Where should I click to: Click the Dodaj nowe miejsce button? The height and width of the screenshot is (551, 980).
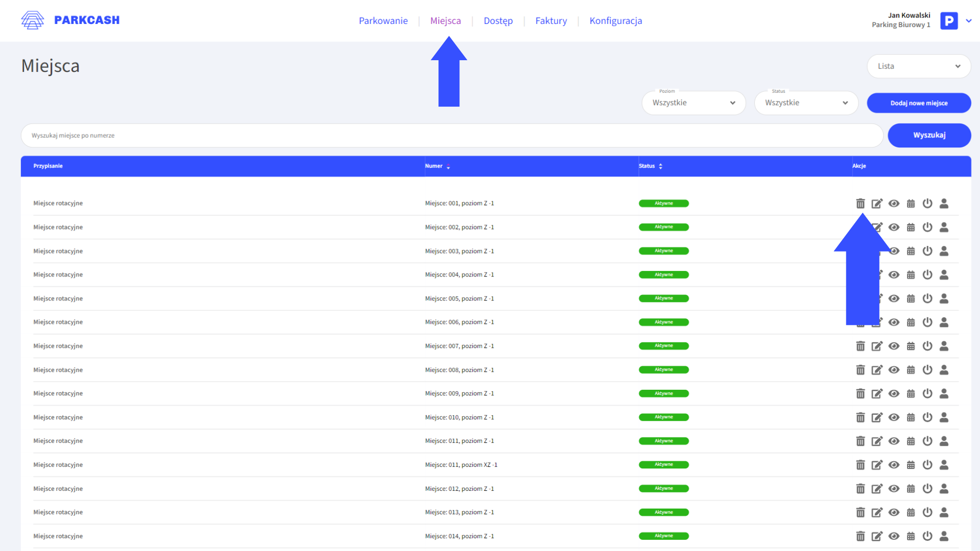919,103
